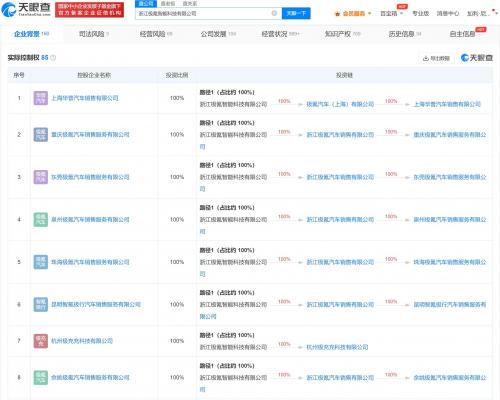The height and width of the screenshot is (400, 500).
Task: Open row 4 company link starting with 泉州
Action: [90, 220]
